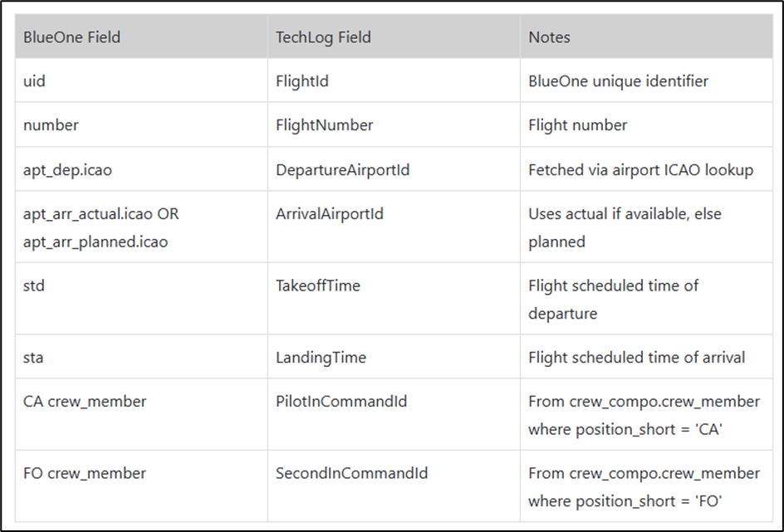Select the DepartureAirportId cell
The height and width of the screenshot is (532, 784).
coord(394,168)
